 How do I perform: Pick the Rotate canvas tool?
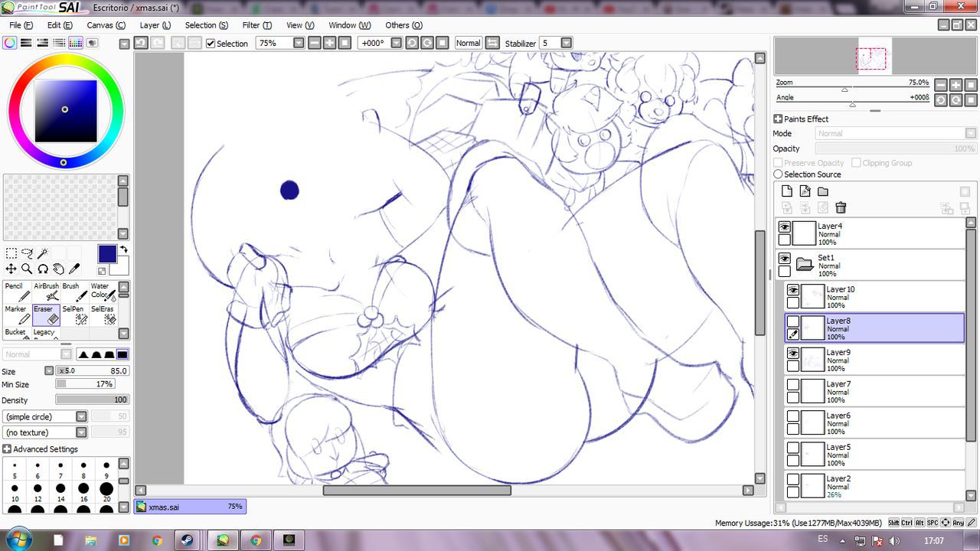pos(43,269)
